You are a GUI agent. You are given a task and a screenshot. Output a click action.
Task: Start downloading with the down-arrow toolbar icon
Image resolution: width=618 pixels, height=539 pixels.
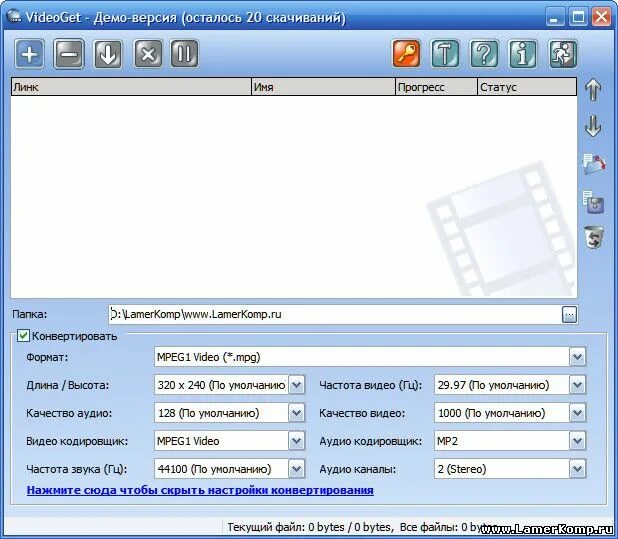click(x=108, y=54)
